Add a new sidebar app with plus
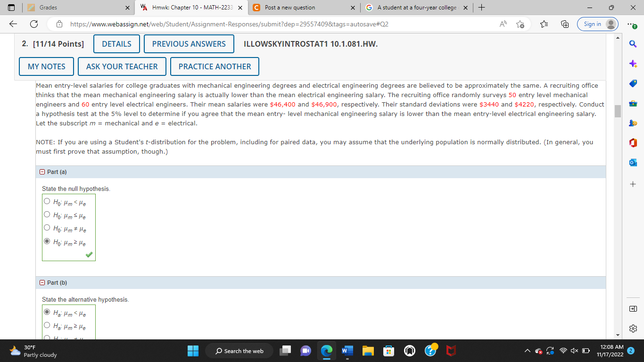This screenshot has height=362, width=644. click(633, 184)
